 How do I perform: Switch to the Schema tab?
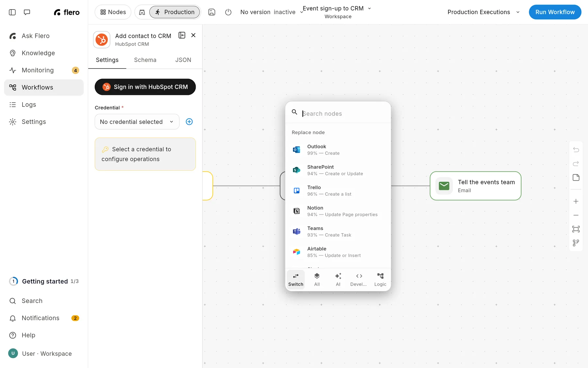click(x=145, y=60)
